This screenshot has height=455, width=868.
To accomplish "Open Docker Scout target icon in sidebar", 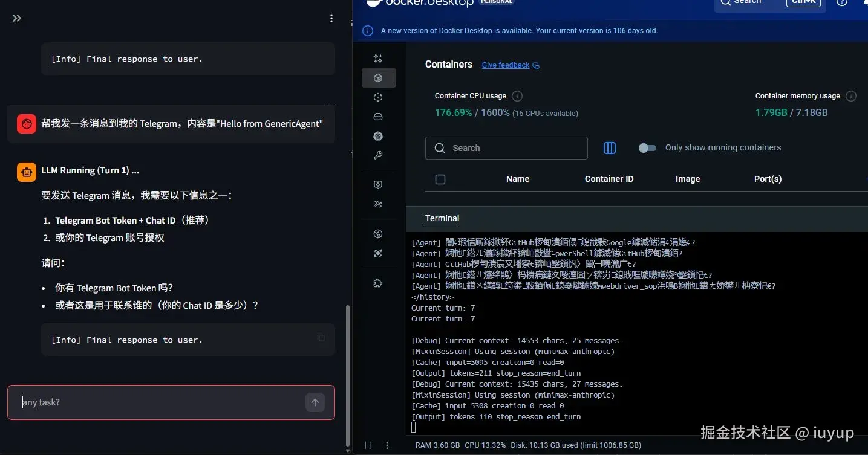I will point(378,253).
